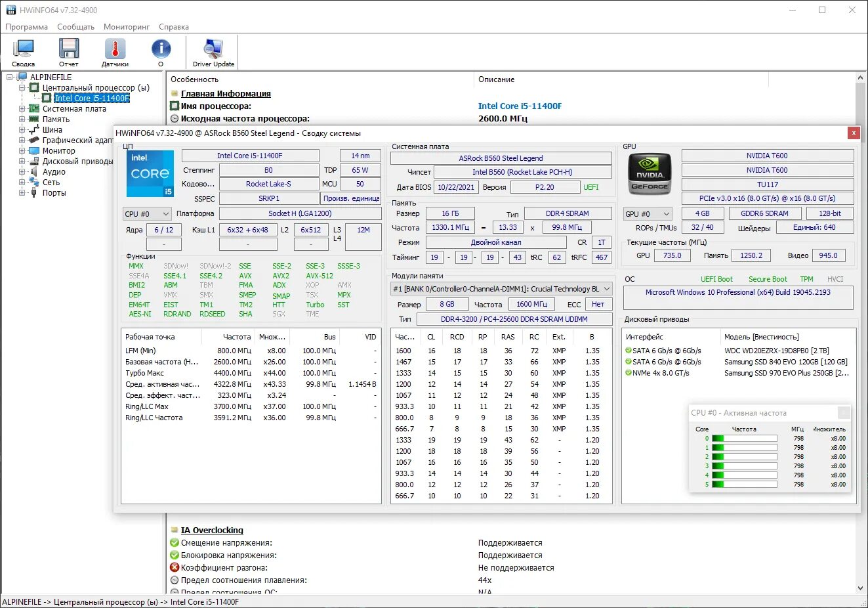868x608 pixels.
Task: Open the GPU #0 selector dropdown
Action: pos(648,214)
